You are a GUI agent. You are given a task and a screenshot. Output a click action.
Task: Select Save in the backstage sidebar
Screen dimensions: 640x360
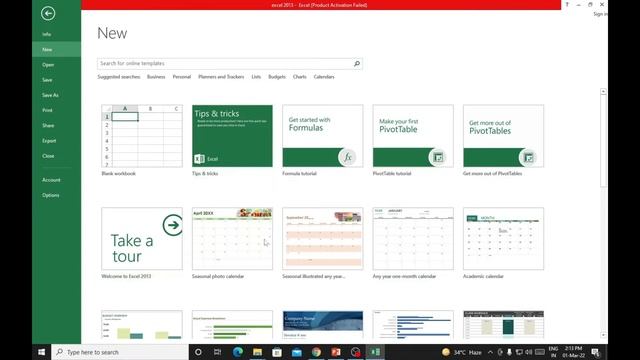pyautogui.click(x=47, y=80)
